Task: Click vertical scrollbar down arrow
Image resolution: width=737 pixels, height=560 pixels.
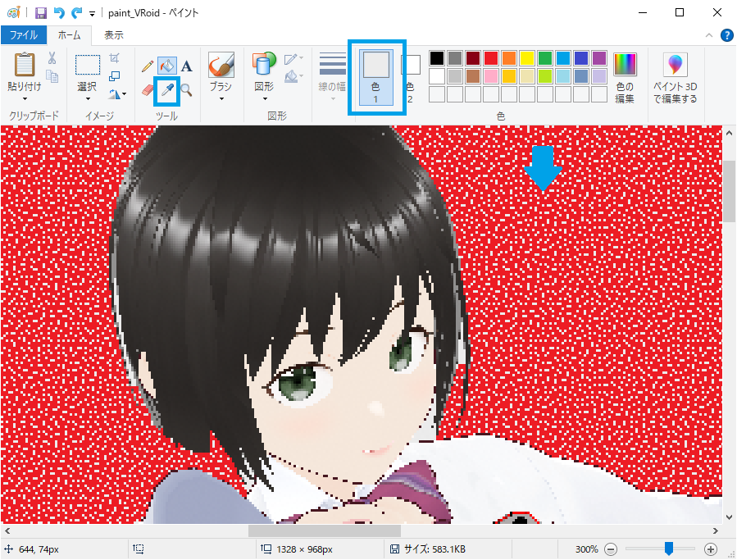Action: click(729, 517)
